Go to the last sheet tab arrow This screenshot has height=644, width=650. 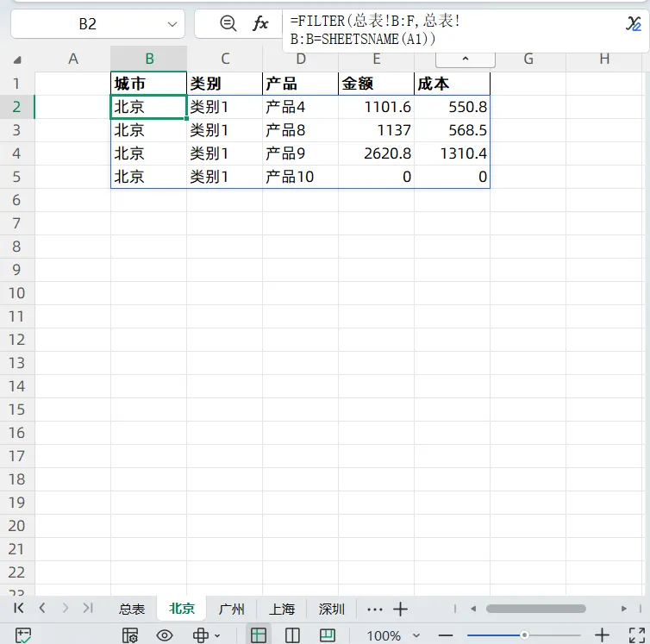88,608
